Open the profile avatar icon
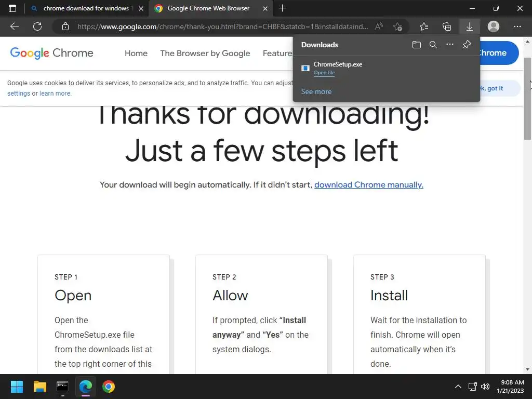Image resolution: width=532 pixels, height=399 pixels. coord(494,26)
